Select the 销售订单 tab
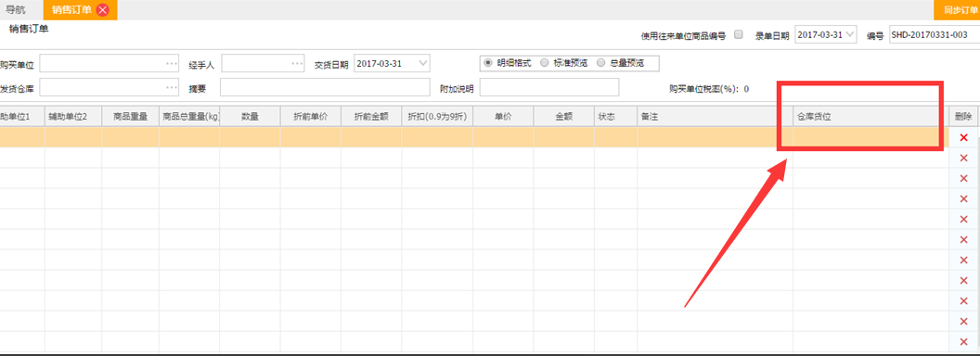 tap(71, 9)
